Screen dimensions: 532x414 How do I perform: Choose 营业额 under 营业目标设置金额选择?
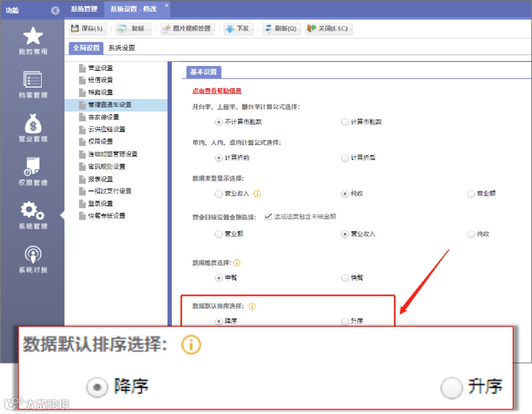219,234
